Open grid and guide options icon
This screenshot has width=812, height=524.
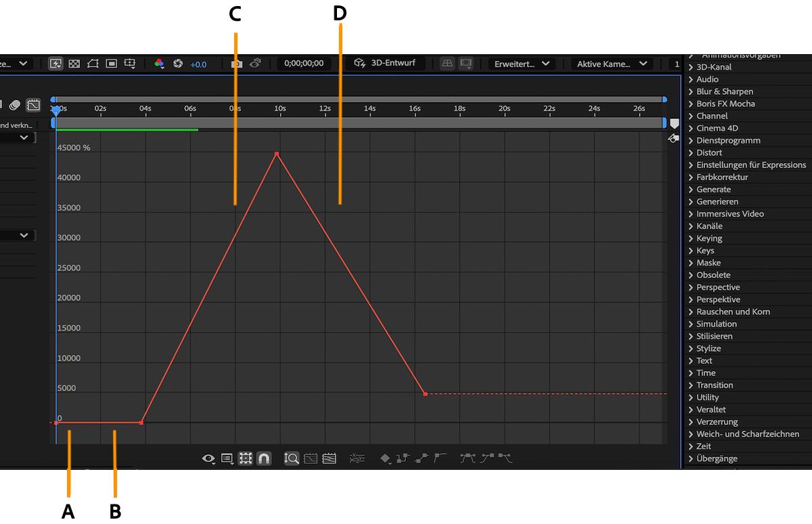[130, 64]
